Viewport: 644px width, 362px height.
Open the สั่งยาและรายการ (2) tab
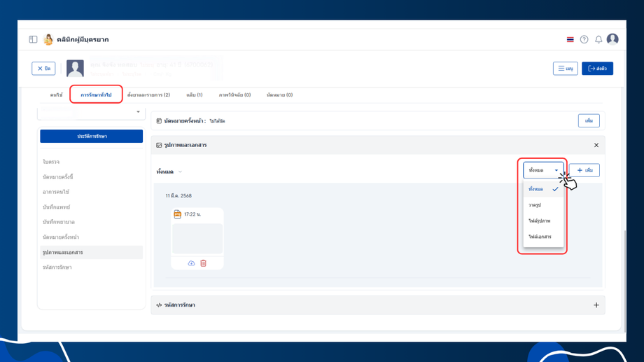click(x=148, y=95)
